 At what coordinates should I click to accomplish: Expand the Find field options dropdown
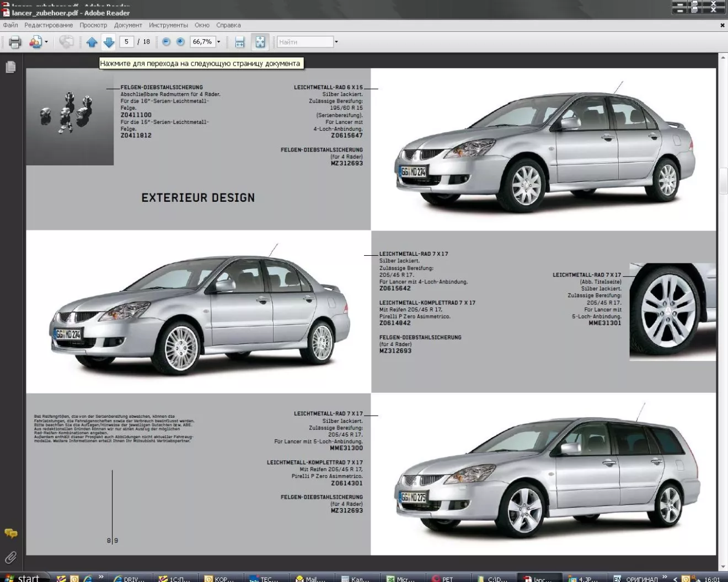coord(336,42)
